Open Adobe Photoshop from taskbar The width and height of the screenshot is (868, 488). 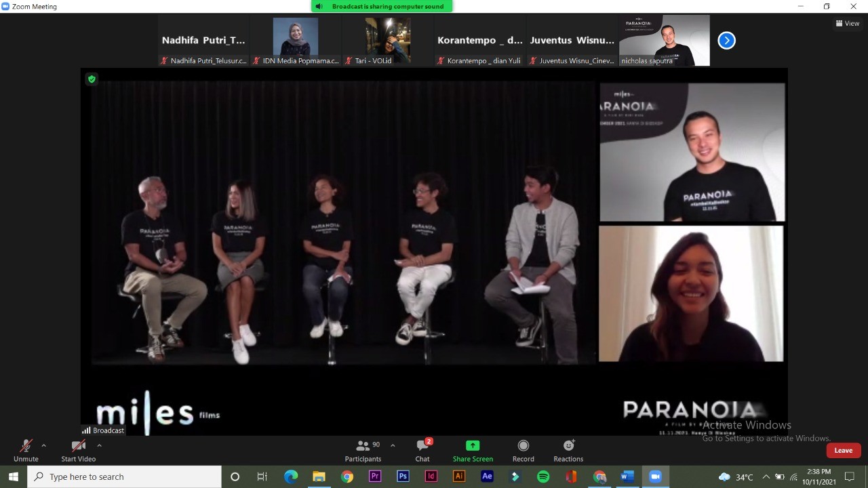[403, 476]
